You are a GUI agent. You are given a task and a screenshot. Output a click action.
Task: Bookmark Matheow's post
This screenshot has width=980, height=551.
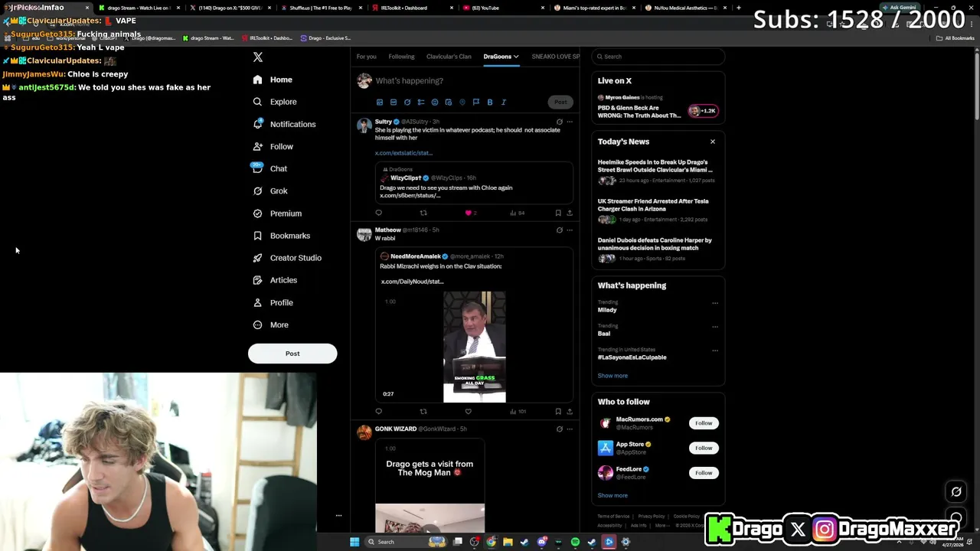click(558, 412)
